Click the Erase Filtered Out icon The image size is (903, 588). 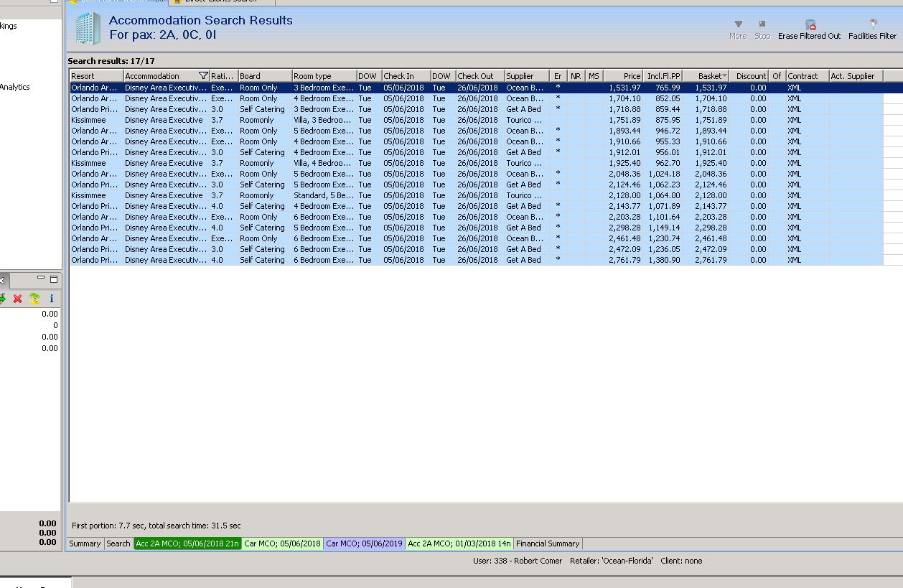810,26
